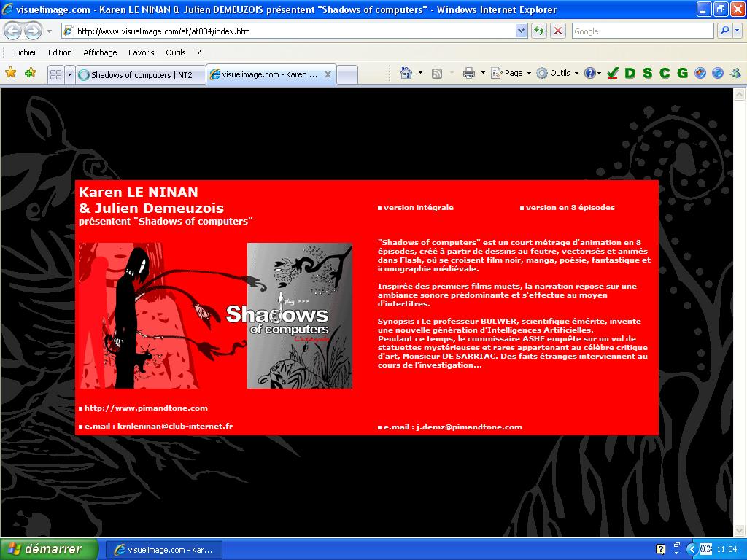Click the blue Help question mark icon
This screenshot has height=560, width=747.
click(x=589, y=73)
